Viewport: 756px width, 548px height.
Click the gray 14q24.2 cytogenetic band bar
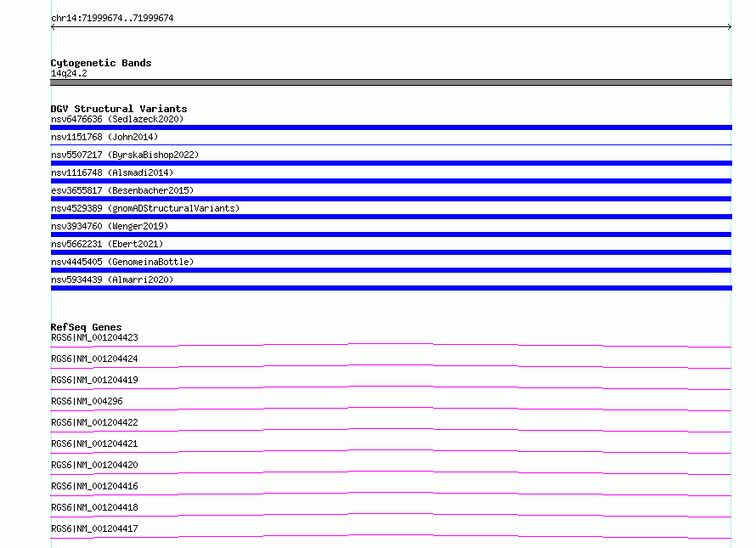pos(391,82)
